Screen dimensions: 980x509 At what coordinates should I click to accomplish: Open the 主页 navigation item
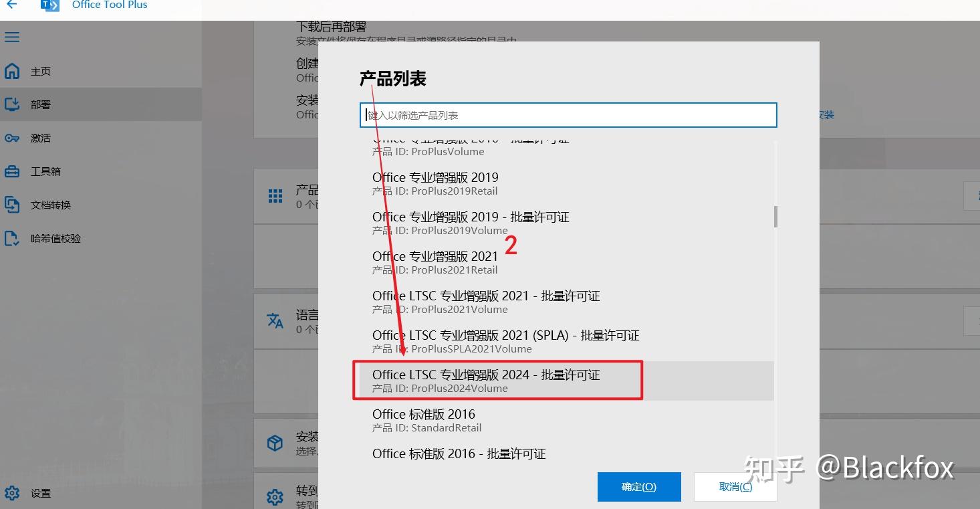[100, 71]
